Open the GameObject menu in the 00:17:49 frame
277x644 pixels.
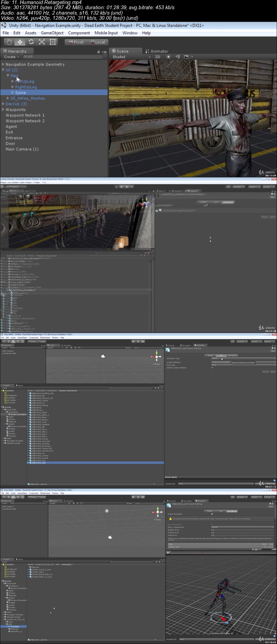coord(52,33)
